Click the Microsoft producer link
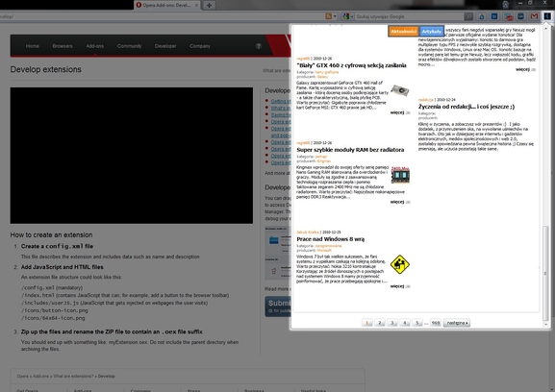 (324, 250)
